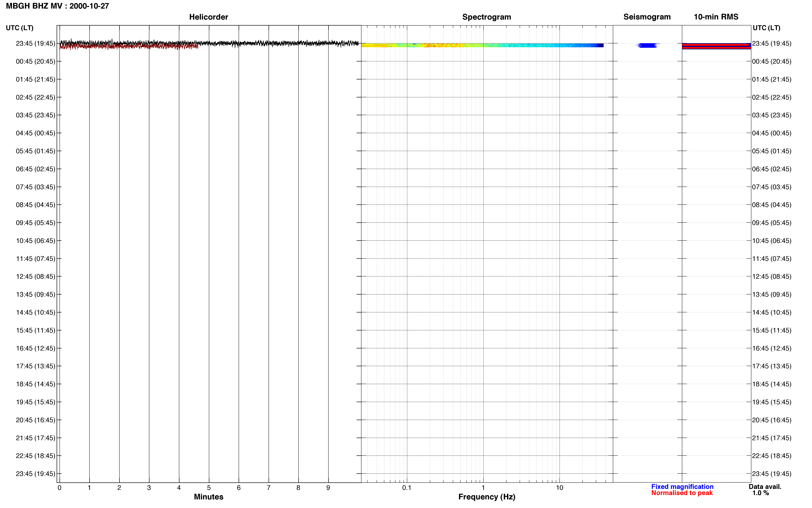Viewport: 812px width, 508px height.
Task: Click left time label '03:45 (23:45)'
Action: tap(36, 115)
